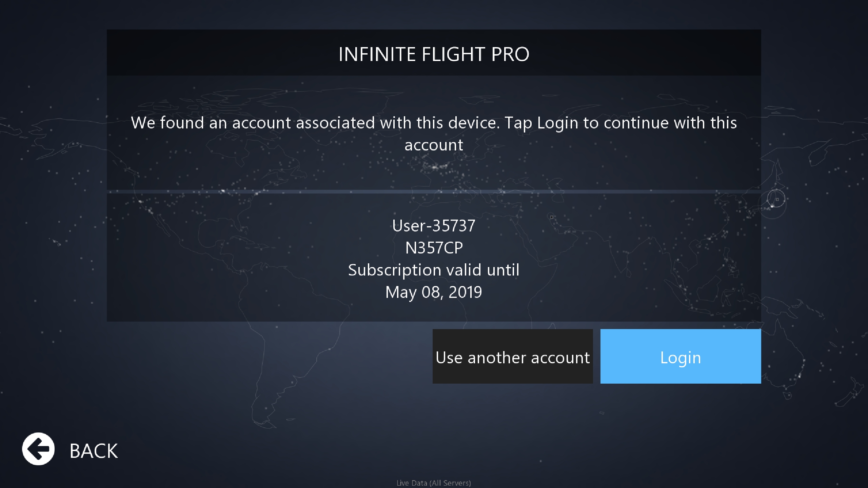
Task: Open Live Data (All Servers) label
Action: (x=434, y=483)
